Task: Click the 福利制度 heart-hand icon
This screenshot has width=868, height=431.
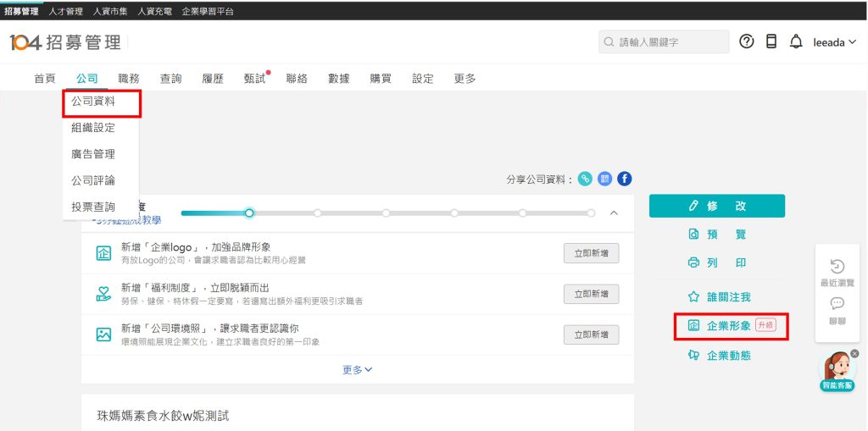Action: coord(103,294)
